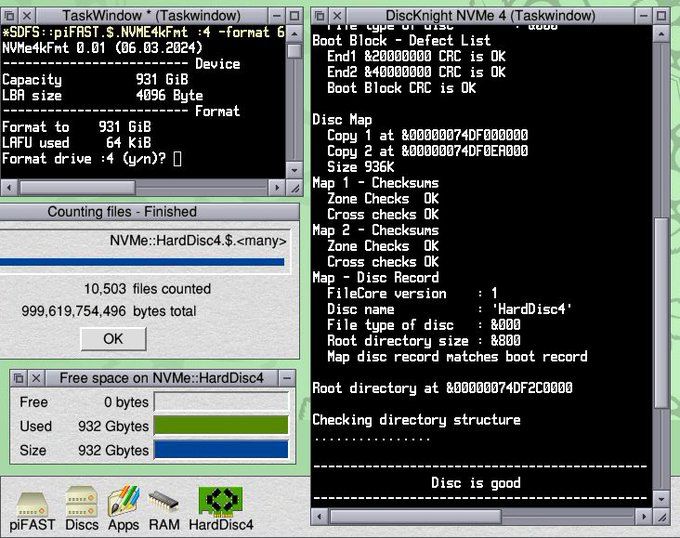Iconise the Free space window

pyautogui.click(x=287, y=378)
